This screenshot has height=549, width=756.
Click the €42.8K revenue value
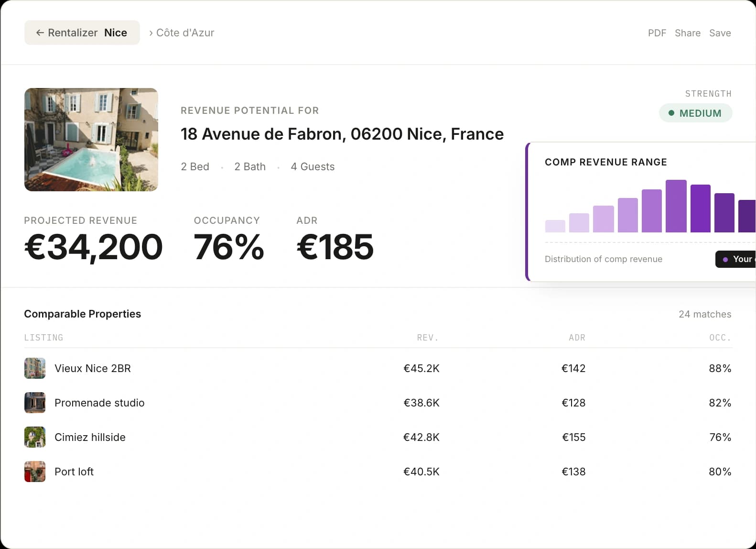pyautogui.click(x=421, y=437)
